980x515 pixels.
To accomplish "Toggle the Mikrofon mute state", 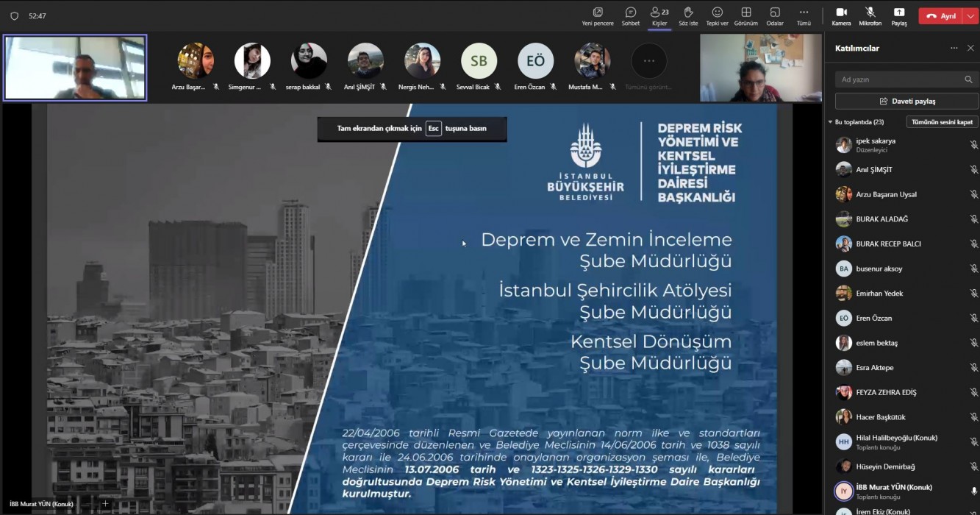I will point(870,13).
